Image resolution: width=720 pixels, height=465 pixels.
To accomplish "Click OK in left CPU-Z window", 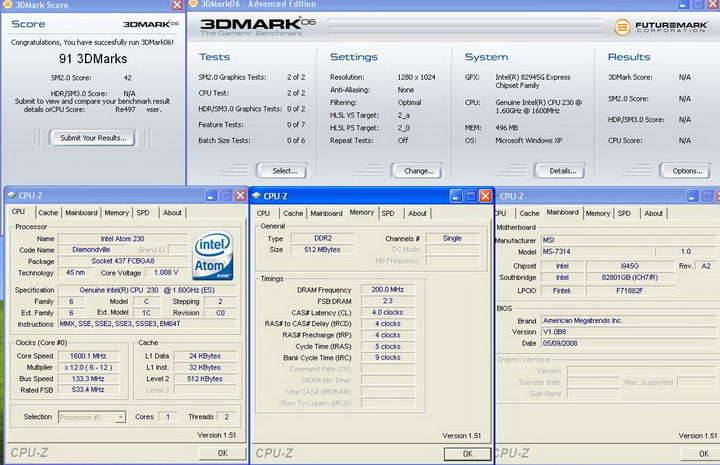I will [x=223, y=453].
